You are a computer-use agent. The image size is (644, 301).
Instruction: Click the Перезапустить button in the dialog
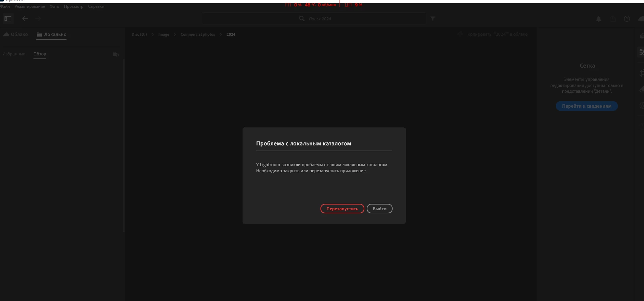pos(342,209)
